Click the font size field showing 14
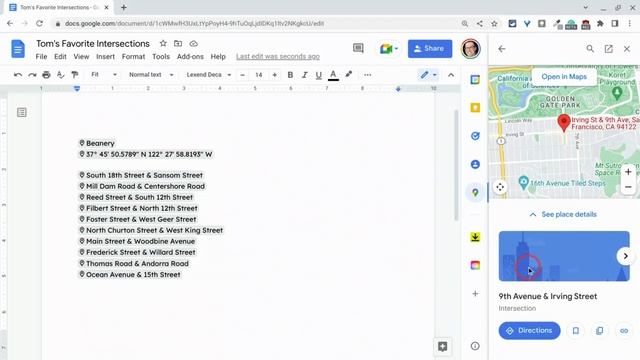640x360 pixels. click(259, 75)
